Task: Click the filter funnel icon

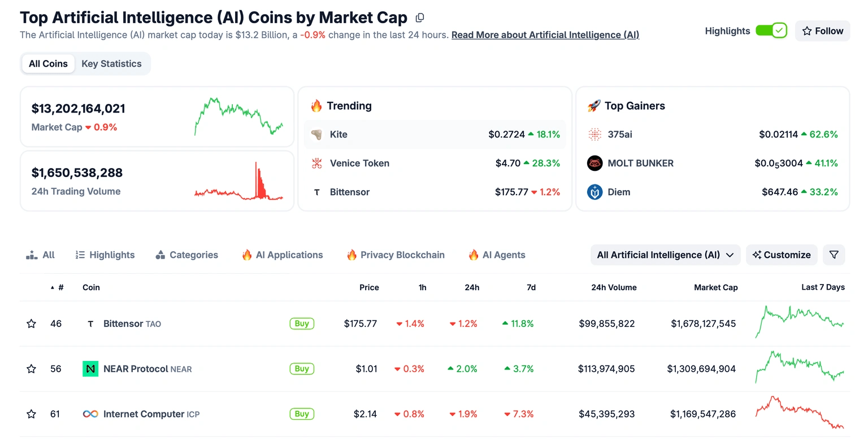Action: pyautogui.click(x=834, y=255)
